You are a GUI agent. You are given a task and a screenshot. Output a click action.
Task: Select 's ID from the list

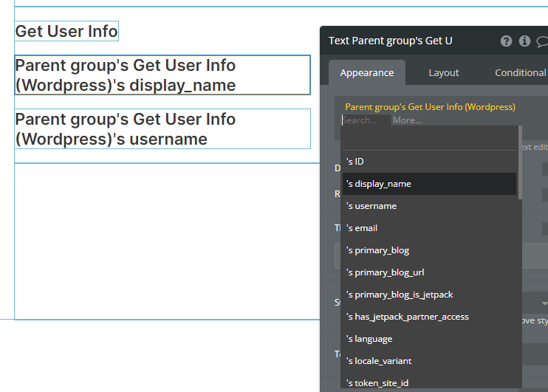pyautogui.click(x=355, y=162)
